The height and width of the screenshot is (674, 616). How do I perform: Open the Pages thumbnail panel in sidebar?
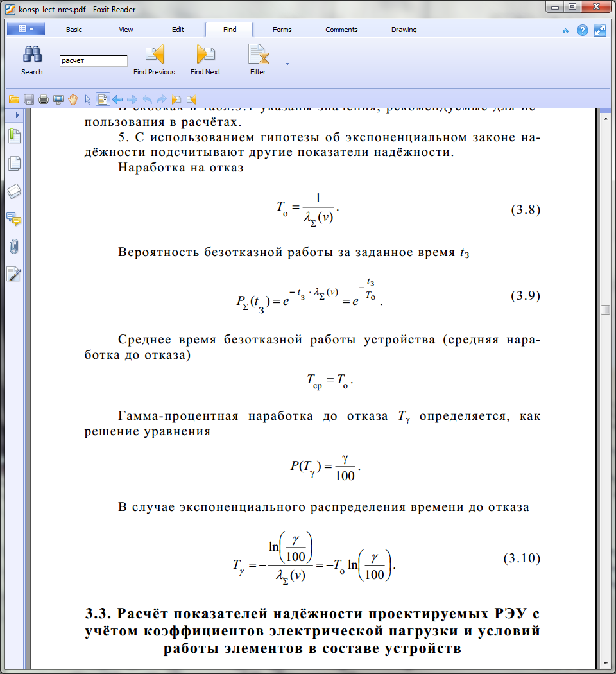click(14, 163)
